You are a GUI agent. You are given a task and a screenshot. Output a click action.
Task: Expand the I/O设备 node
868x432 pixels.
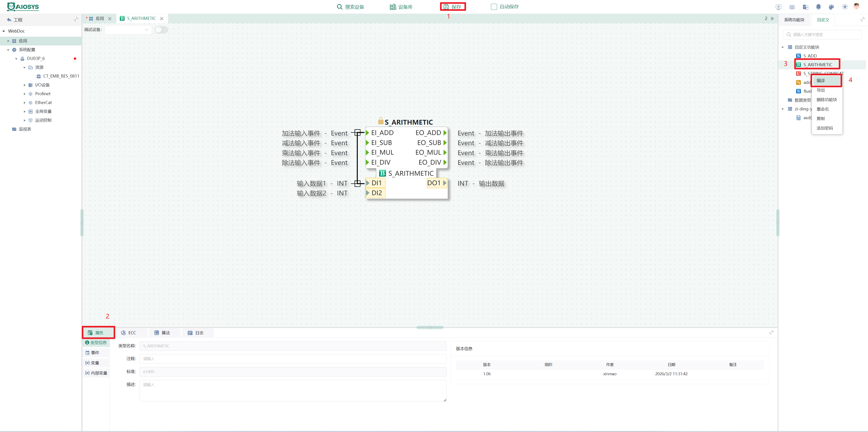[x=25, y=85]
